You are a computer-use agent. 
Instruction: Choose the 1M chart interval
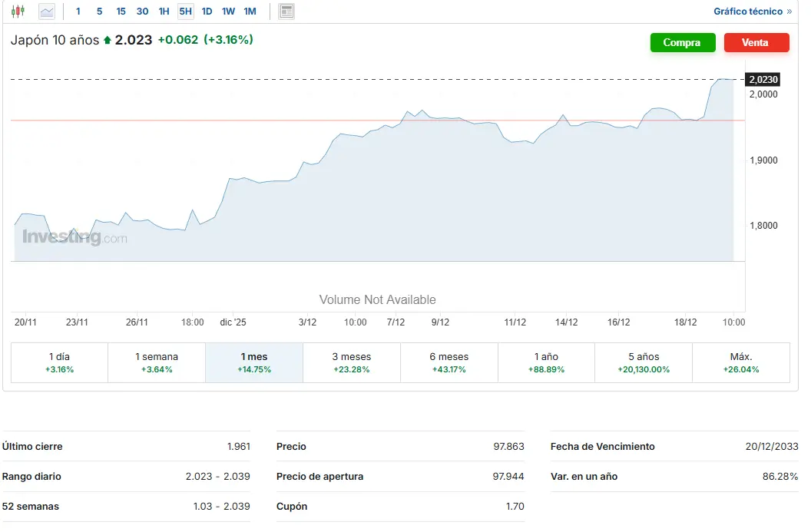[x=250, y=11]
